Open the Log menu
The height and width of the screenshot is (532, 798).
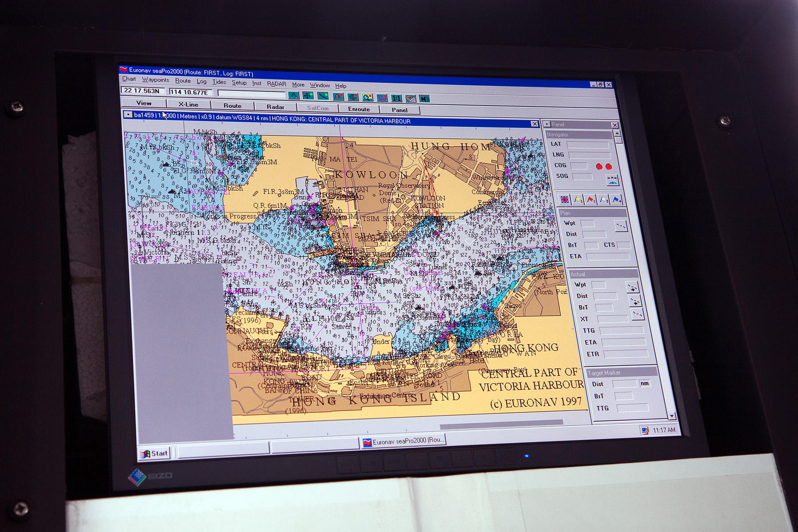click(x=201, y=82)
